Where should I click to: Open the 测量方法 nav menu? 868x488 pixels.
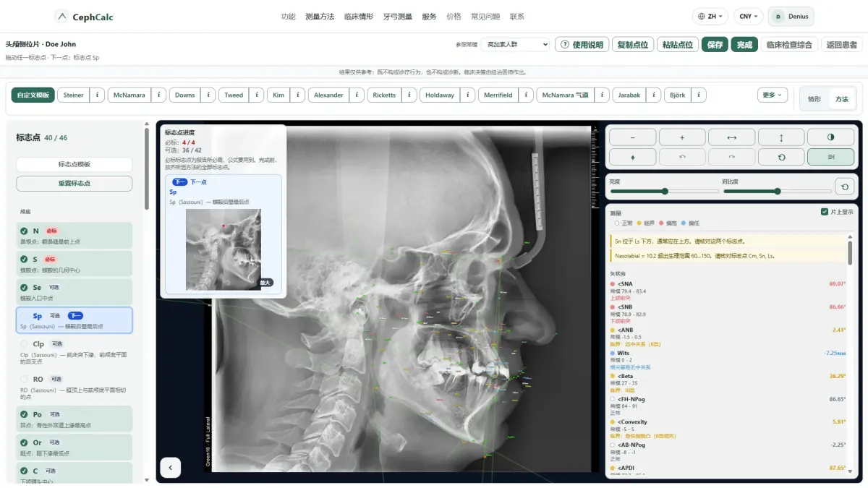click(320, 17)
